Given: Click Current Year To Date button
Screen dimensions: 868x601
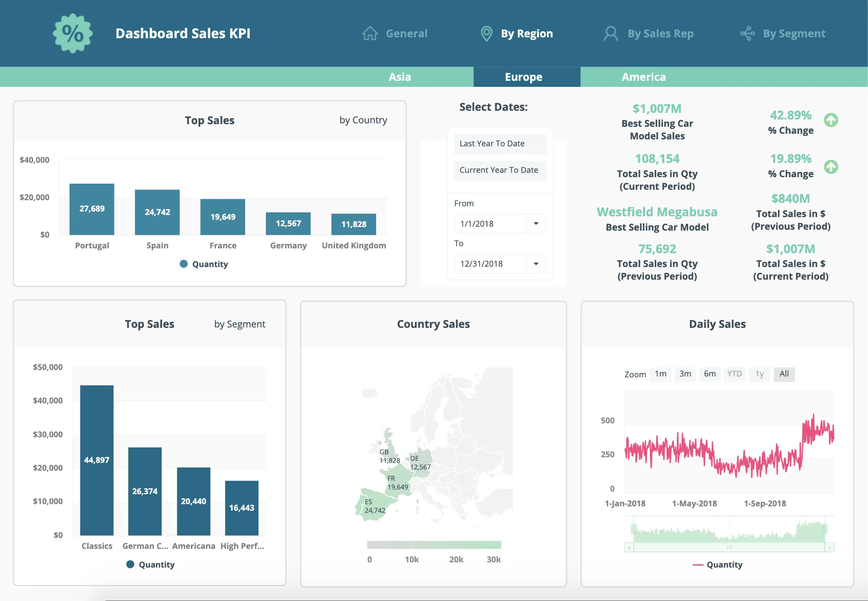Looking at the screenshot, I should point(500,170).
